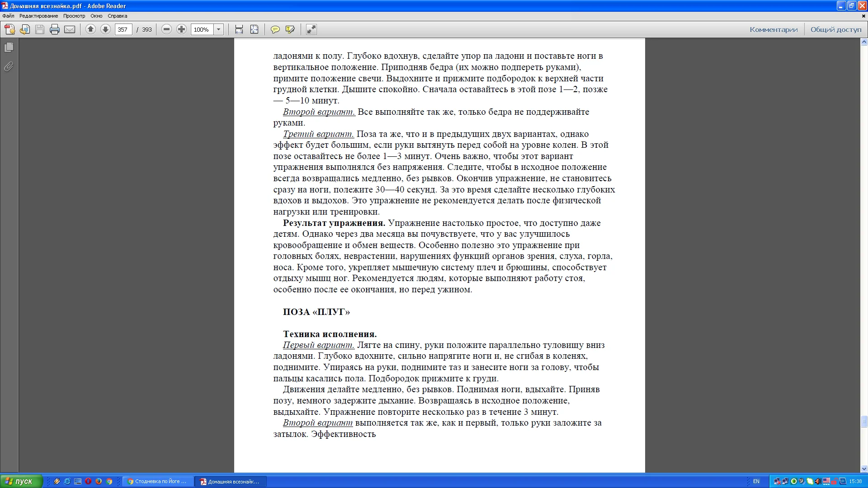The height and width of the screenshot is (488, 868).
Task: Open the zoom percentage dropdown arrow
Action: [x=219, y=29]
